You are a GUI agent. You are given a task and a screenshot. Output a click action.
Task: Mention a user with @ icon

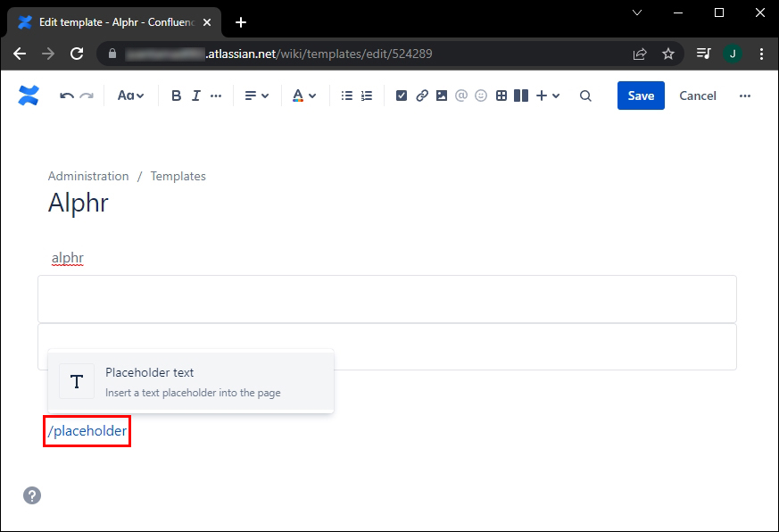[x=461, y=96]
